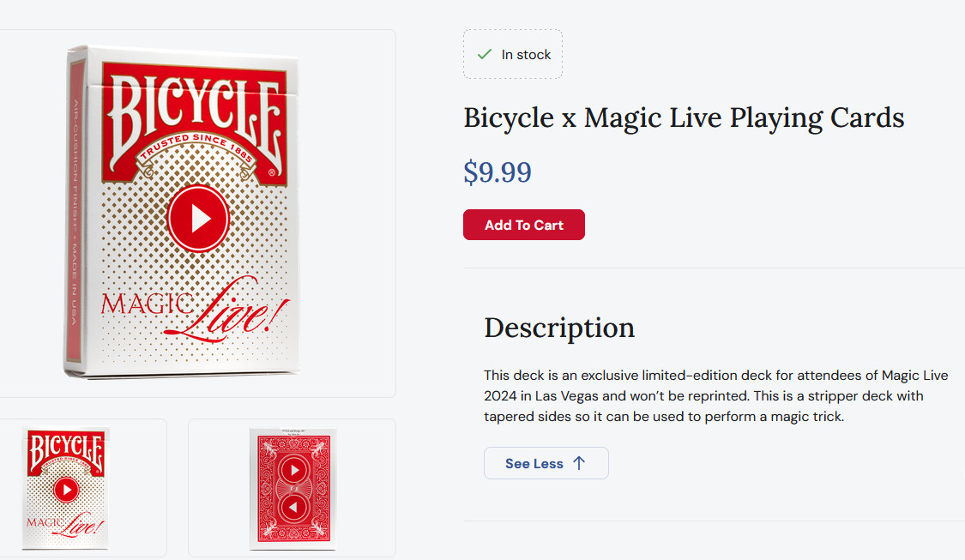Click play circle in the box-front thumbnail
This screenshot has height=560, width=965.
pos(66,491)
